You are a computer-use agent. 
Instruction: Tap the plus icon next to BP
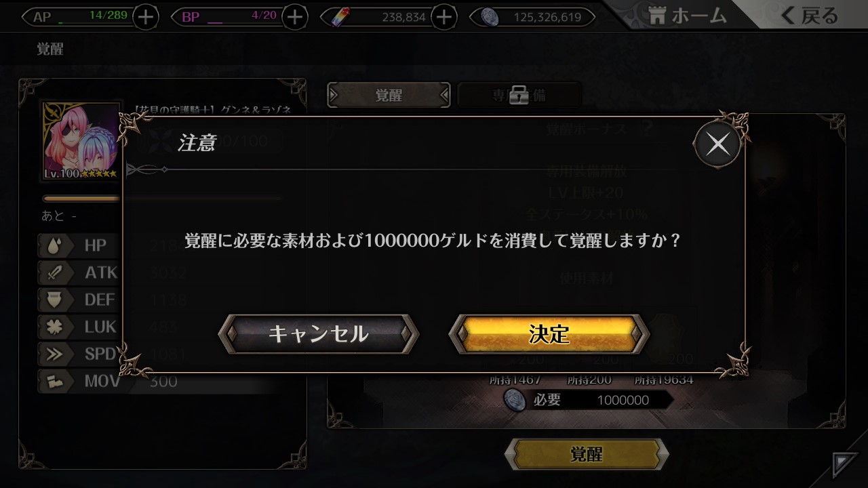tap(294, 17)
